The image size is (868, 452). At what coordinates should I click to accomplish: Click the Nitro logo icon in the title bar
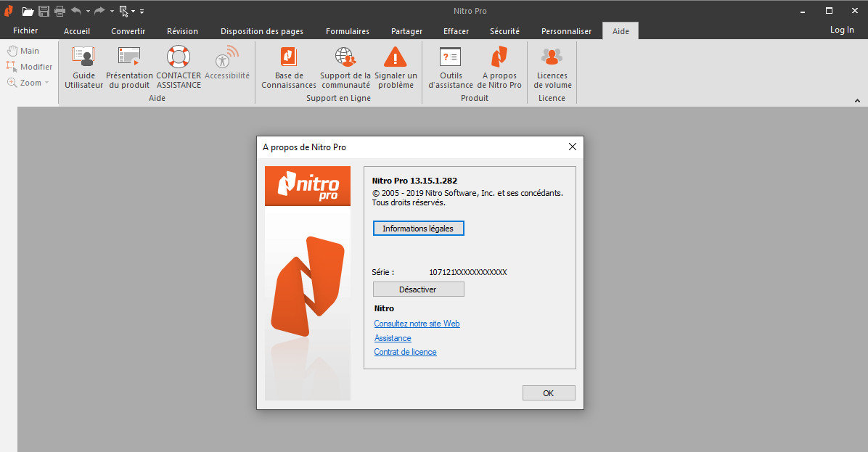[9, 11]
